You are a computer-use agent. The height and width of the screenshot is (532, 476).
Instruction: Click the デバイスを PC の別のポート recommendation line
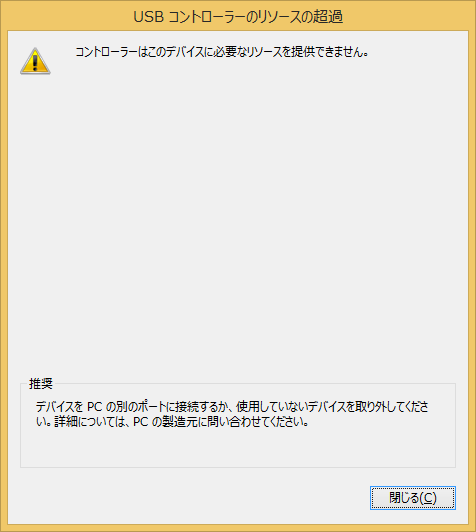(232, 406)
